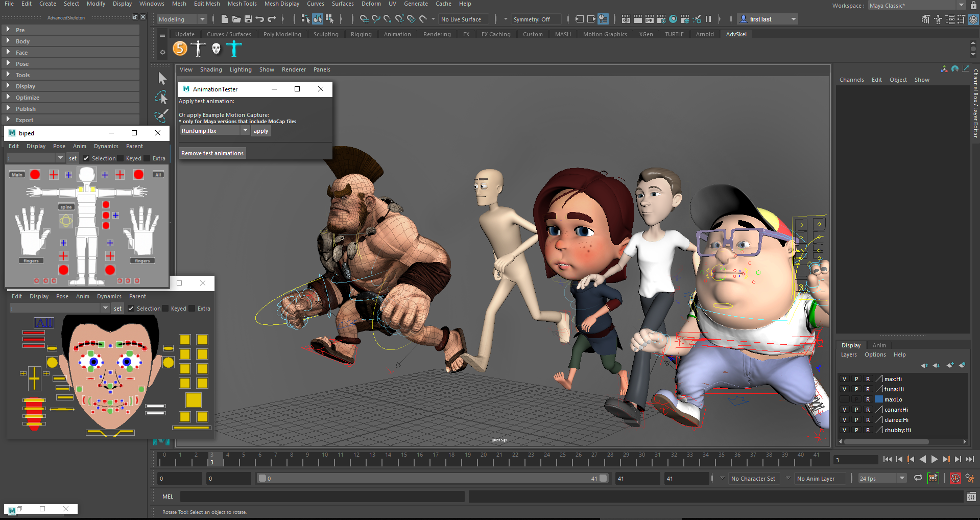Viewport: 980px width, 520px height.
Task: Click the save scene icon
Action: [x=248, y=19]
